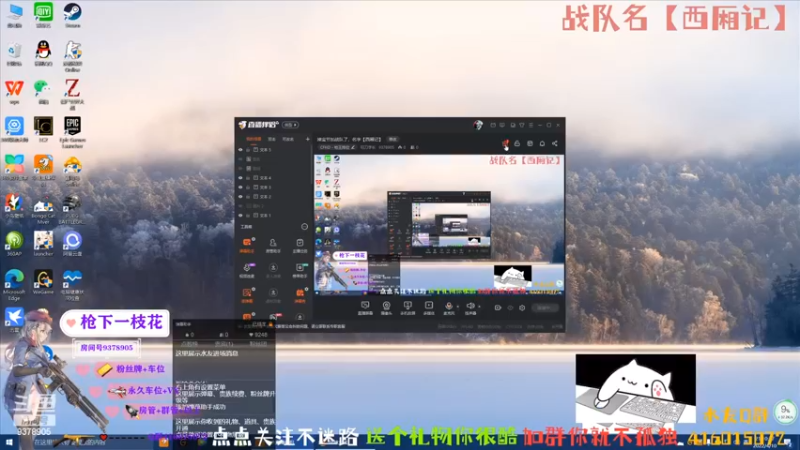Image resolution: width=800 pixels, height=450 pixels.
Task: Open the mode dropdown beside the app logo
Action: (x=290, y=125)
